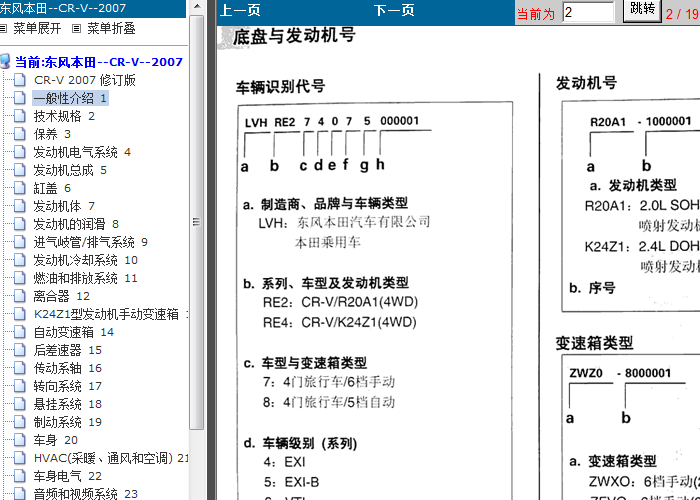Click the 发动机号 section heading
The width and height of the screenshot is (700, 500).
point(586,83)
